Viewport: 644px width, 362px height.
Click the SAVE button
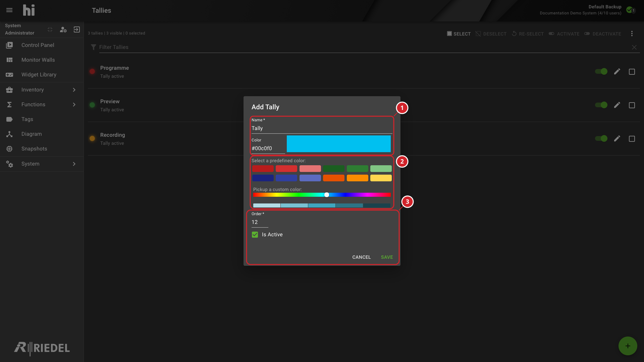tap(387, 257)
